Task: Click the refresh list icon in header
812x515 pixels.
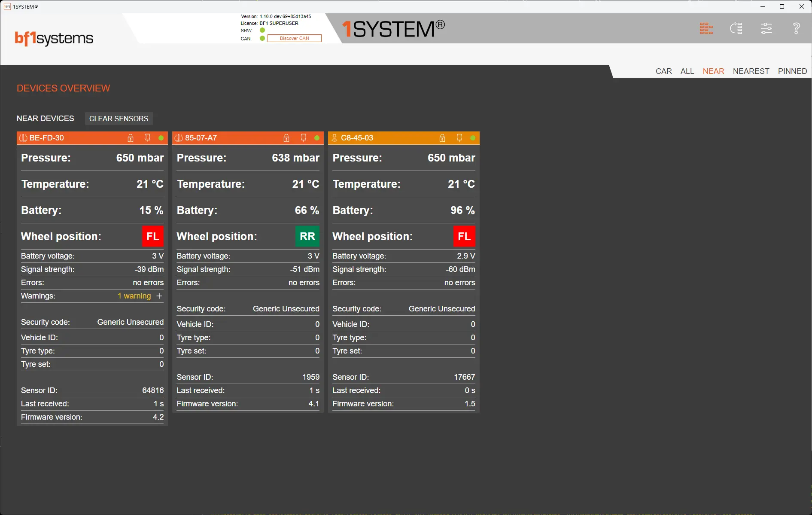Action: (736, 28)
